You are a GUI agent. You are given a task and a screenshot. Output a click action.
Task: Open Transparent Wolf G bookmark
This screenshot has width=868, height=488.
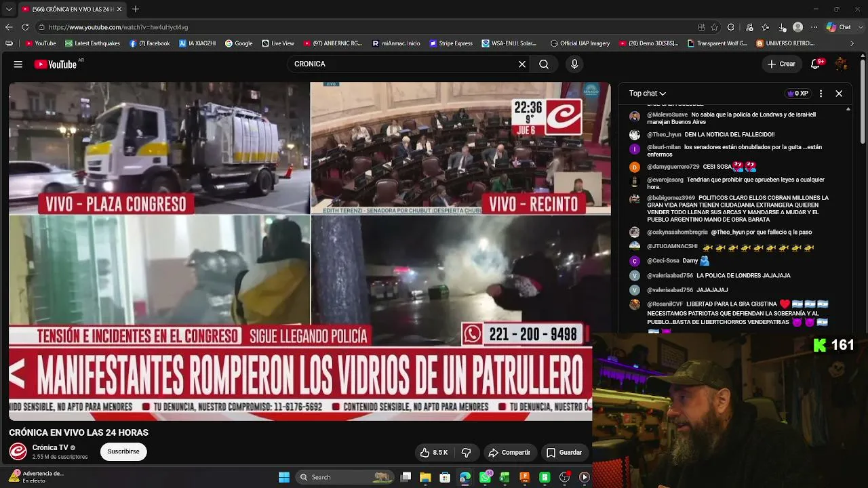click(x=717, y=43)
